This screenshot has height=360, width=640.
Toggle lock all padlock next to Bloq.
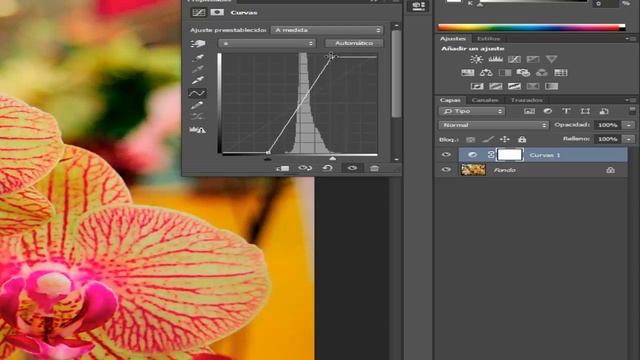tap(522, 139)
